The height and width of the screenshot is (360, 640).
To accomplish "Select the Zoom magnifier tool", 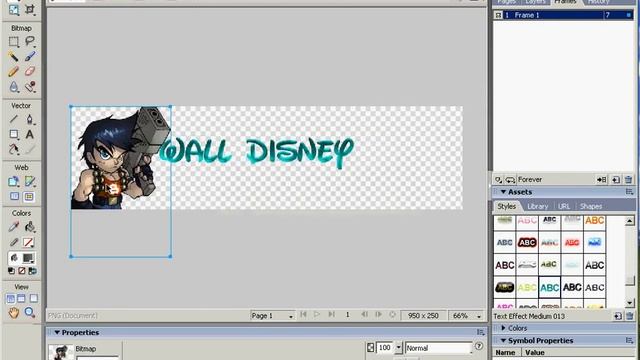I will (x=29, y=313).
